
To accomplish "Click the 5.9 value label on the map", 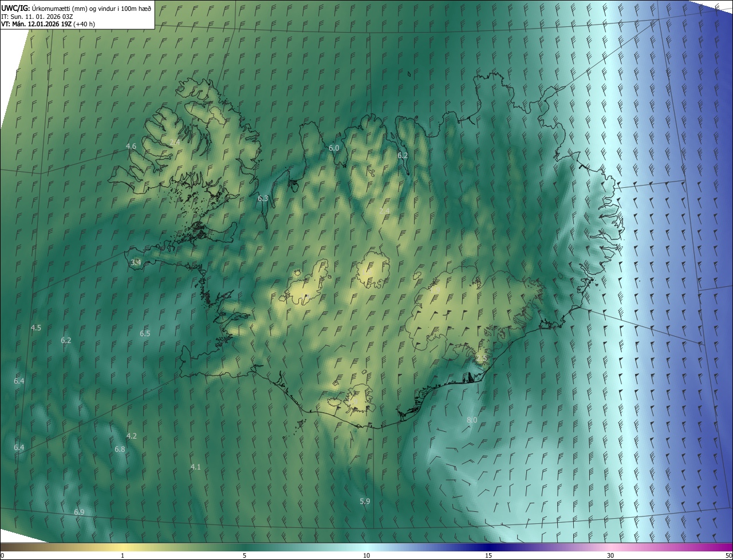I will tap(365, 501).
